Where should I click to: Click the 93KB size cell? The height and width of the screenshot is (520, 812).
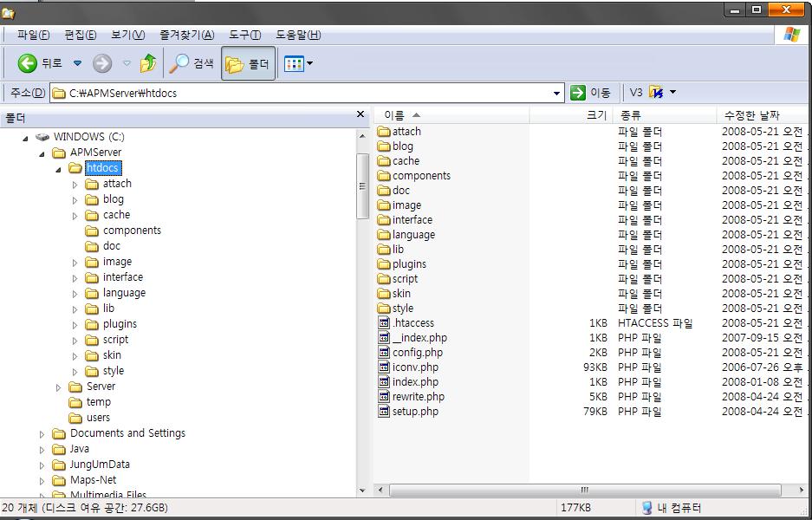595,367
